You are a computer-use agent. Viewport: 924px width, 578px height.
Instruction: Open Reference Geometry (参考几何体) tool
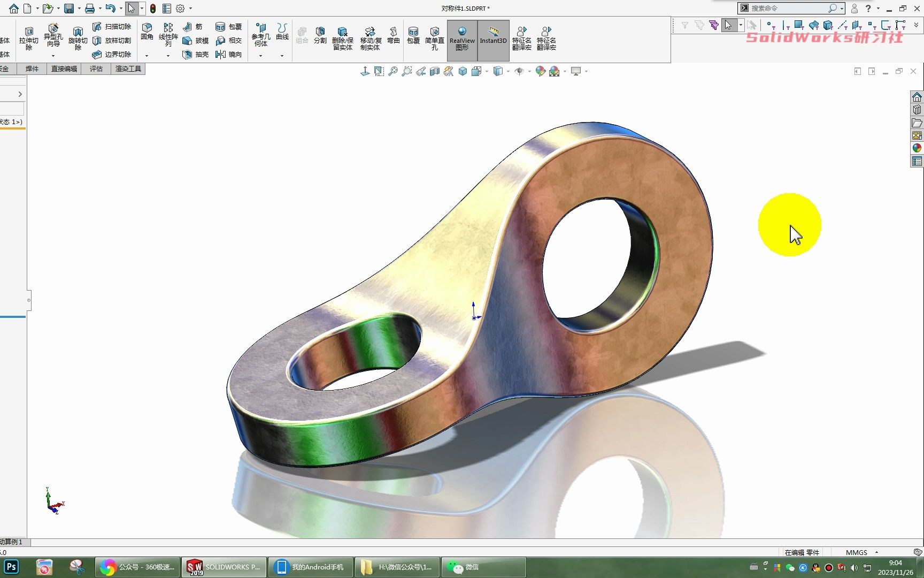260,35
